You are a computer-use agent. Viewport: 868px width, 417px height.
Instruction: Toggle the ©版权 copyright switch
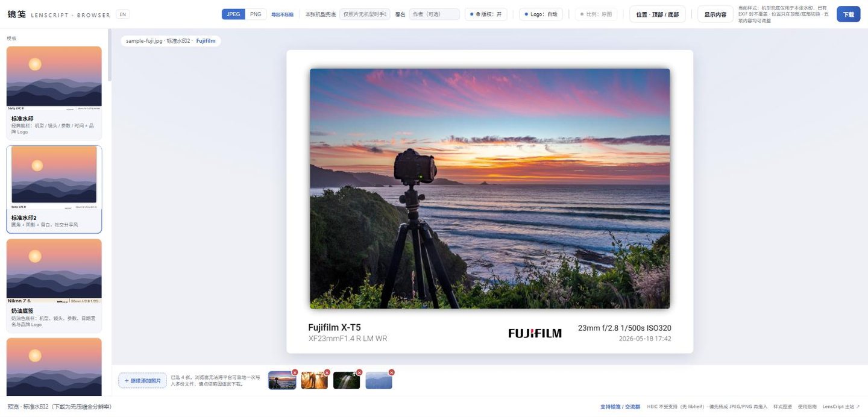486,14
